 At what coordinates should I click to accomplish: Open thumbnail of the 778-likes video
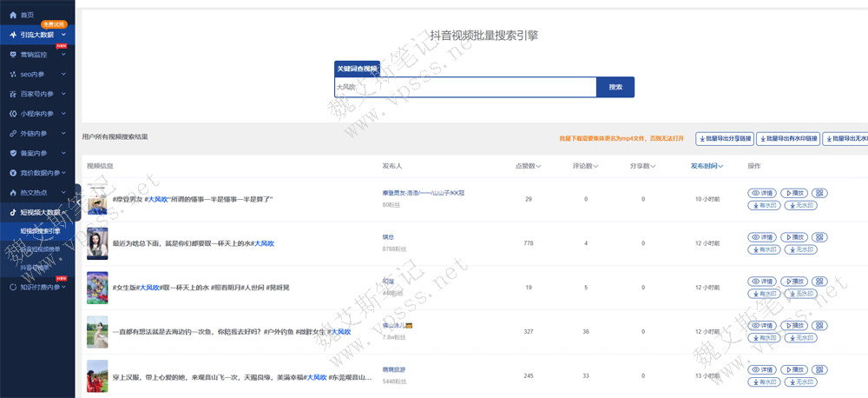tap(97, 243)
